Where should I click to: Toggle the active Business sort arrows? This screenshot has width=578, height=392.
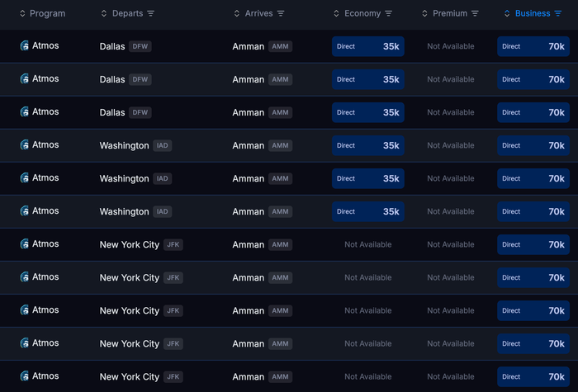tap(507, 14)
